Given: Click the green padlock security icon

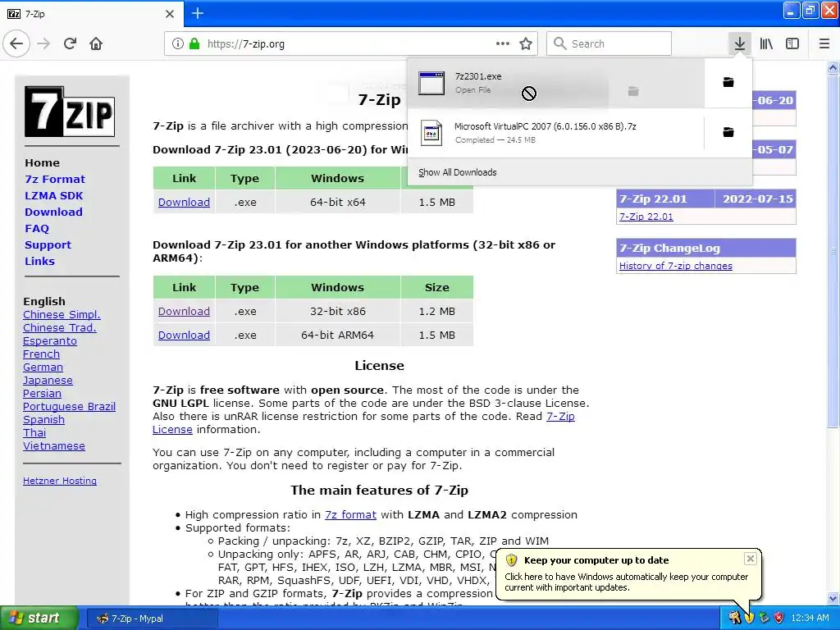Looking at the screenshot, I should click(194, 43).
